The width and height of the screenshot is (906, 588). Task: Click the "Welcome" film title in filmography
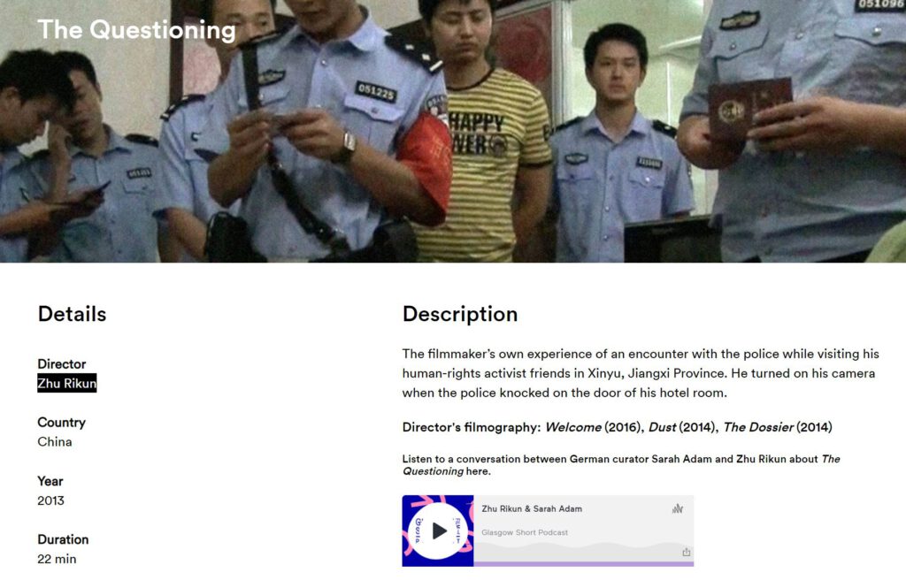pos(573,427)
